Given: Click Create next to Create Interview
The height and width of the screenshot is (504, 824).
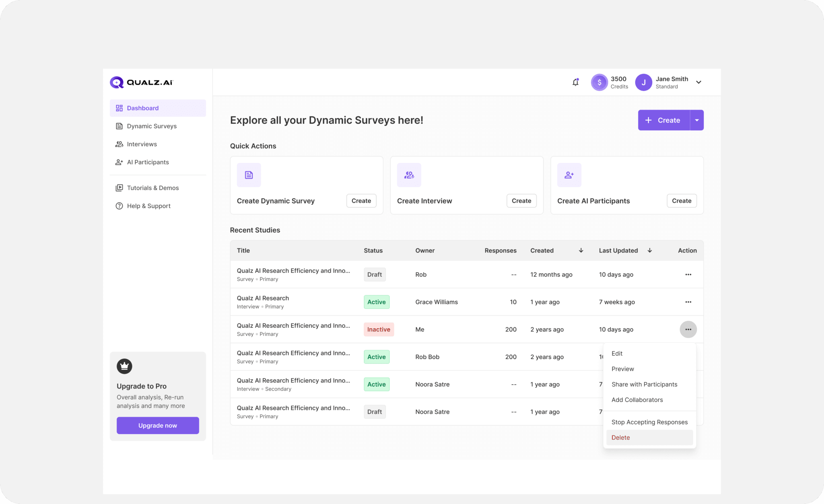Looking at the screenshot, I should (x=521, y=201).
